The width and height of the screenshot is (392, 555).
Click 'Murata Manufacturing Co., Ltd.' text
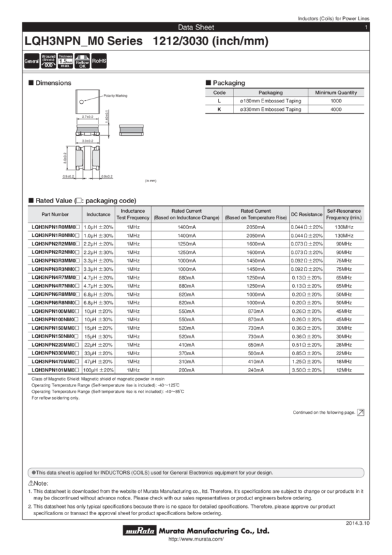click(x=214, y=531)
